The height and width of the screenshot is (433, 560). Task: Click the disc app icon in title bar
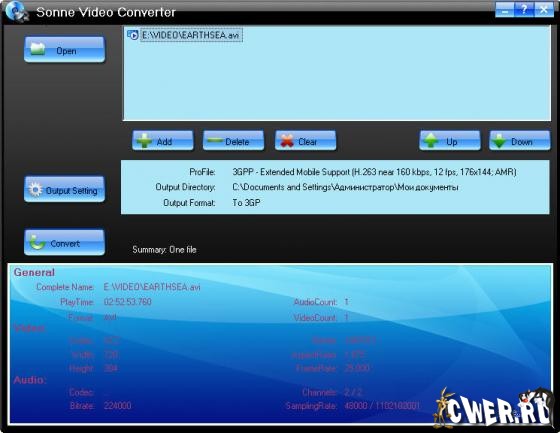[16, 11]
